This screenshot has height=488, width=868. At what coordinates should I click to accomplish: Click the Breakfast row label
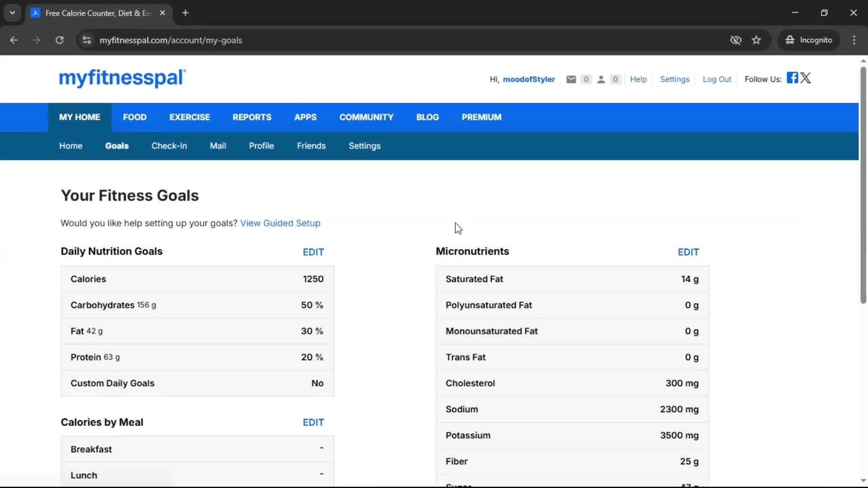91,450
